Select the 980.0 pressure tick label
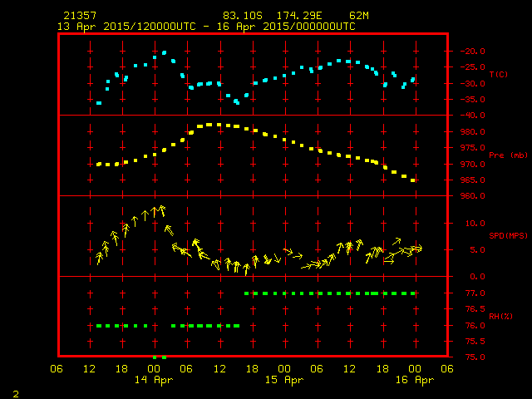Viewport: 532px width, 399px height. (475, 132)
